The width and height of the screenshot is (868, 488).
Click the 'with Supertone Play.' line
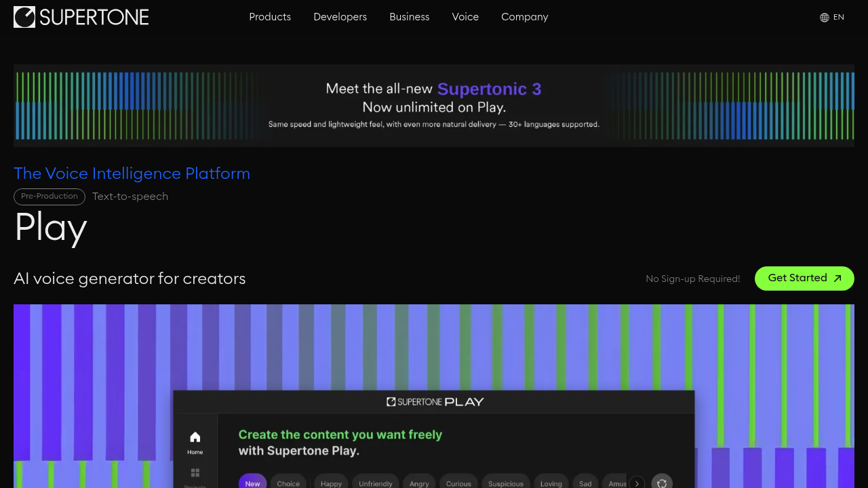(299, 451)
